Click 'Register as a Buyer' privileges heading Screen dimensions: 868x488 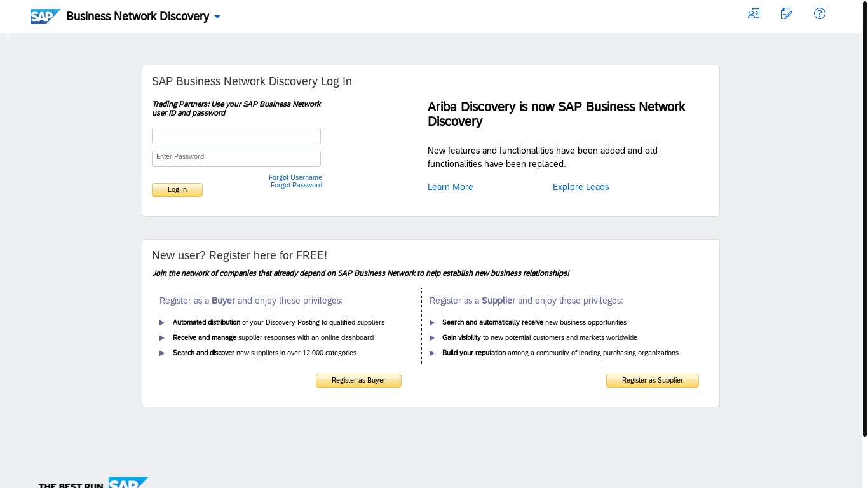click(251, 301)
